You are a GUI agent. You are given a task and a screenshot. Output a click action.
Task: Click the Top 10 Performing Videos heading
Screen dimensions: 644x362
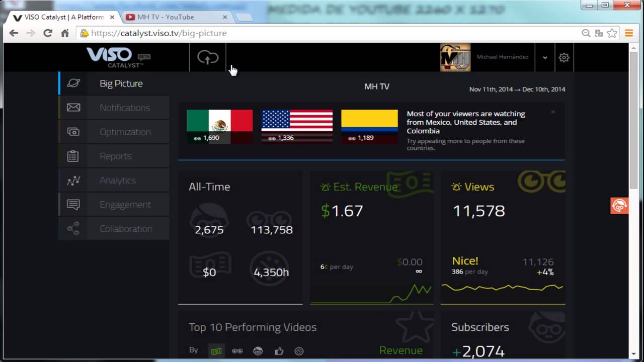(253, 327)
